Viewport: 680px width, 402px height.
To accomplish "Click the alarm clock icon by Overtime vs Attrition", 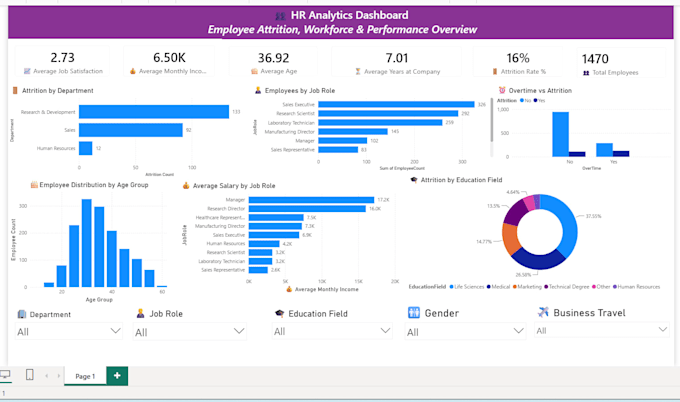I will coord(502,90).
